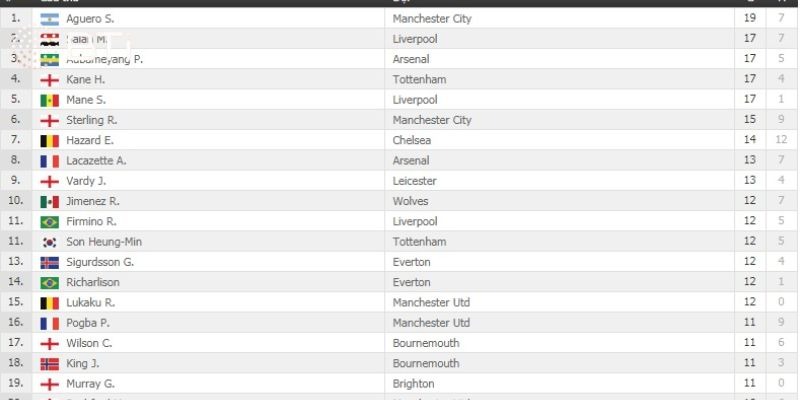Screen dimensions: 800x400
Task: Click Aguero's goal count of 19
Action: pyautogui.click(x=750, y=19)
